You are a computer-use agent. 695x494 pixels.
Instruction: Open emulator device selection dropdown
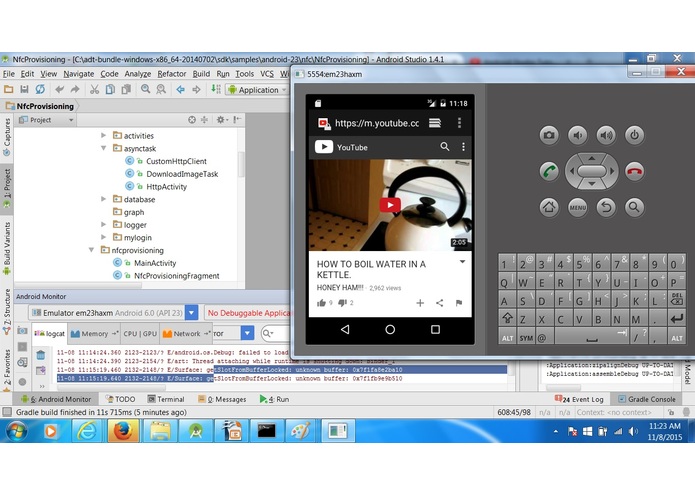(x=191, y=313)
